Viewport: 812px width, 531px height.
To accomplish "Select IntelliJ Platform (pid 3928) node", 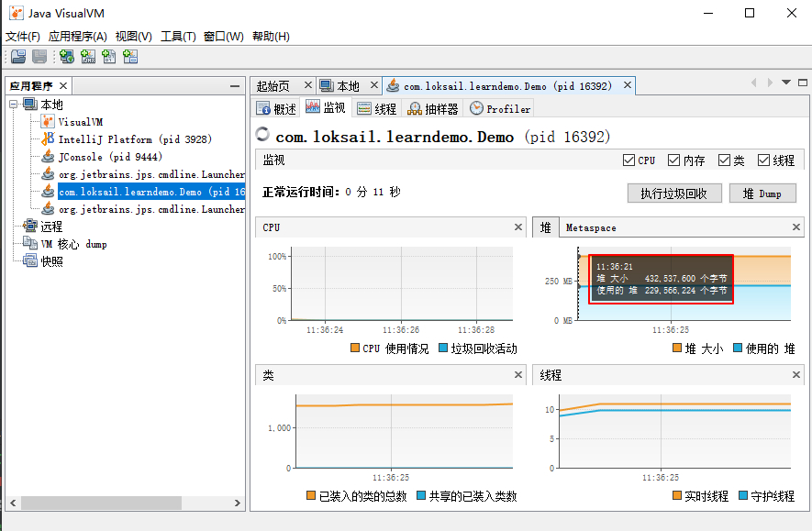I will [135, 139].
